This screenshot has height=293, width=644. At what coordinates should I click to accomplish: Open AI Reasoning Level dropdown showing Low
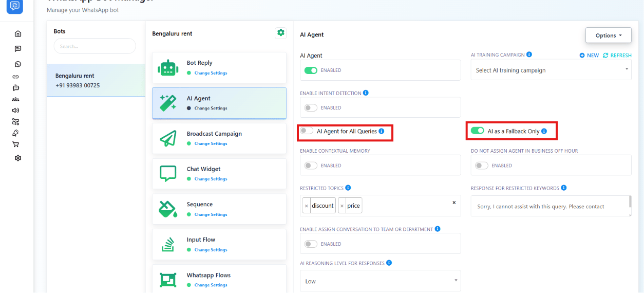click(x=380, y=281)
